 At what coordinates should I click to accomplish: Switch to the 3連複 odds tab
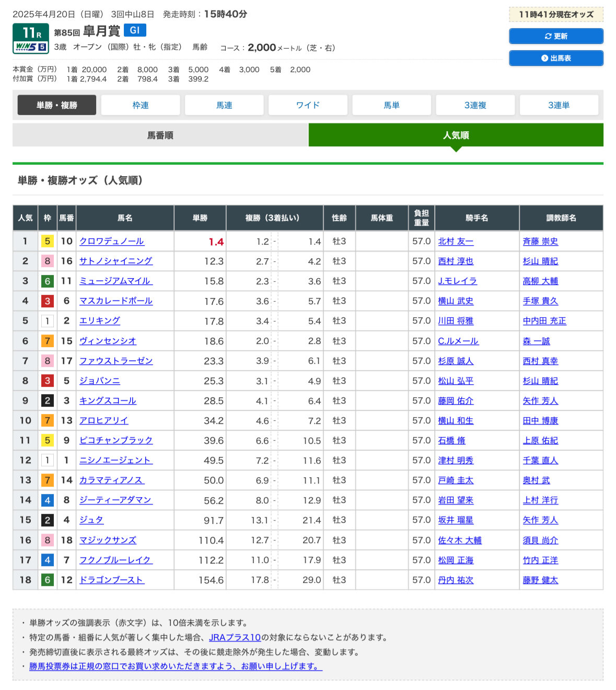[x=475, y=105]
